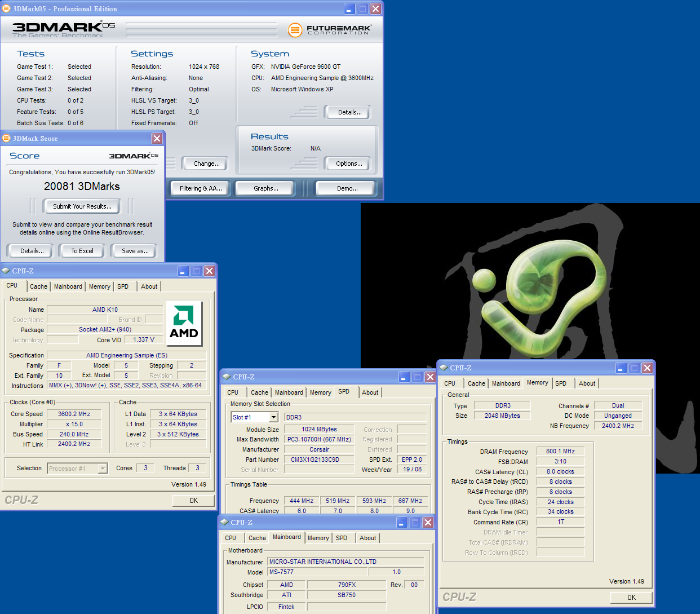Viewport: 700px width, 614px height.
Task: Open the About tab in Memory window
Action: tap(587, 383)
